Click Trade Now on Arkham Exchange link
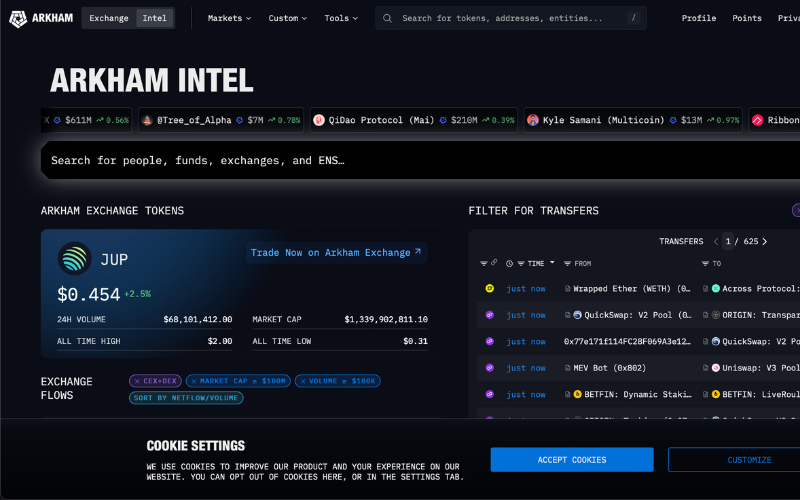 336,253
